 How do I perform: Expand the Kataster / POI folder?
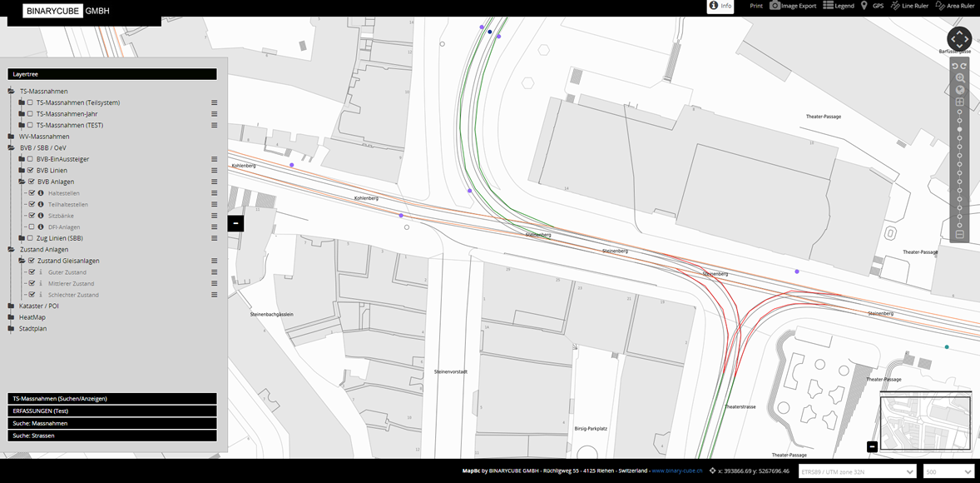tap(12, 306)
